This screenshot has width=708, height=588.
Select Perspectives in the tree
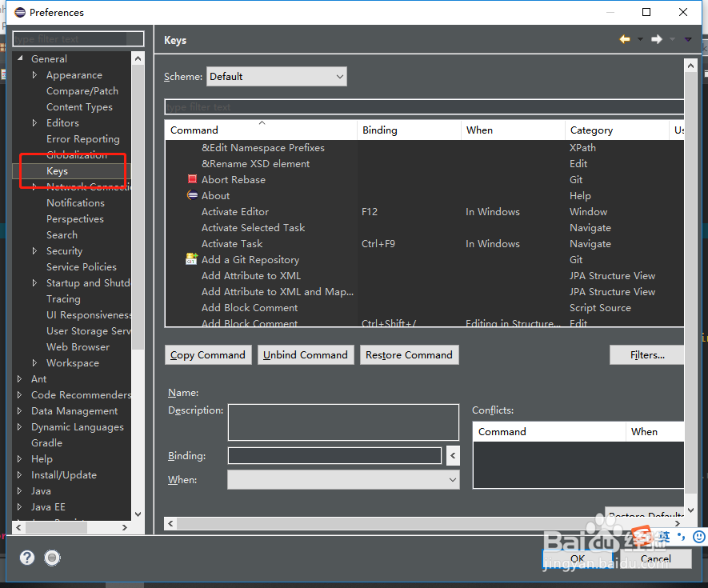75,218
